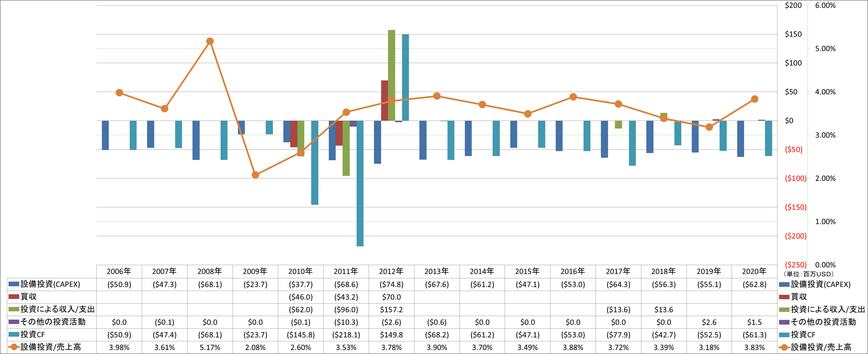Viewport: 868px width, 354px height.
Task: Click the 3.00% secondary axis label
Action: pyautogui.click(x=825, y=135)
